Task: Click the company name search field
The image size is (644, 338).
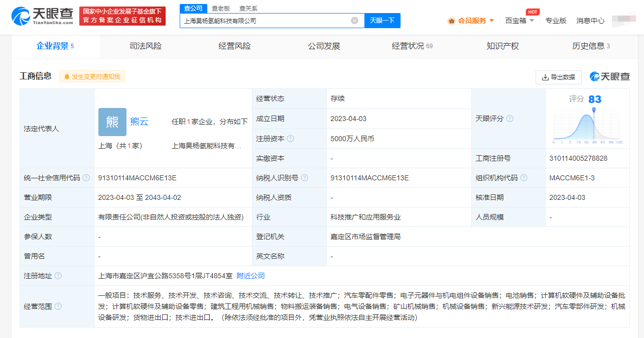Action: 265,21
